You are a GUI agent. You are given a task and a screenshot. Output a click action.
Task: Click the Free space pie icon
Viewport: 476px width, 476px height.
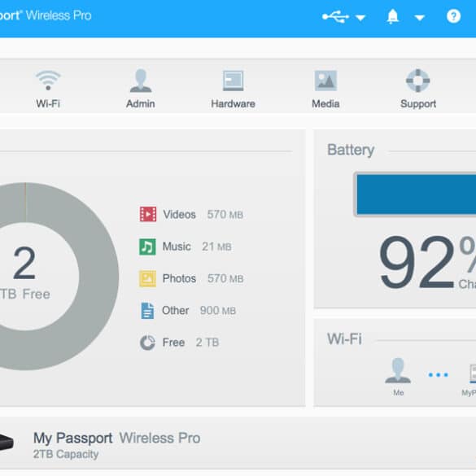click(147, 343)
